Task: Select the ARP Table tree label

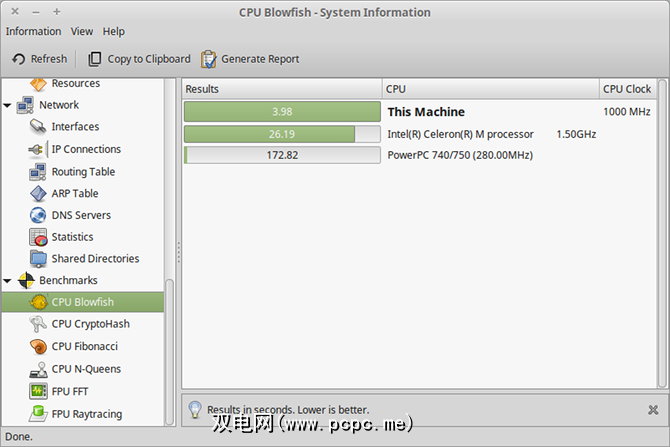Action: 75,194
